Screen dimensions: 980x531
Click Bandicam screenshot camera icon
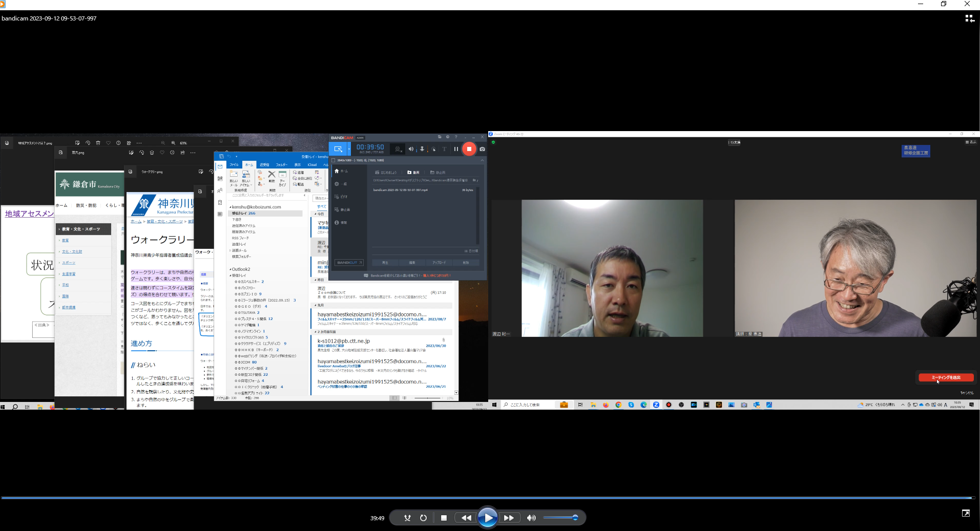pos(482,149)
